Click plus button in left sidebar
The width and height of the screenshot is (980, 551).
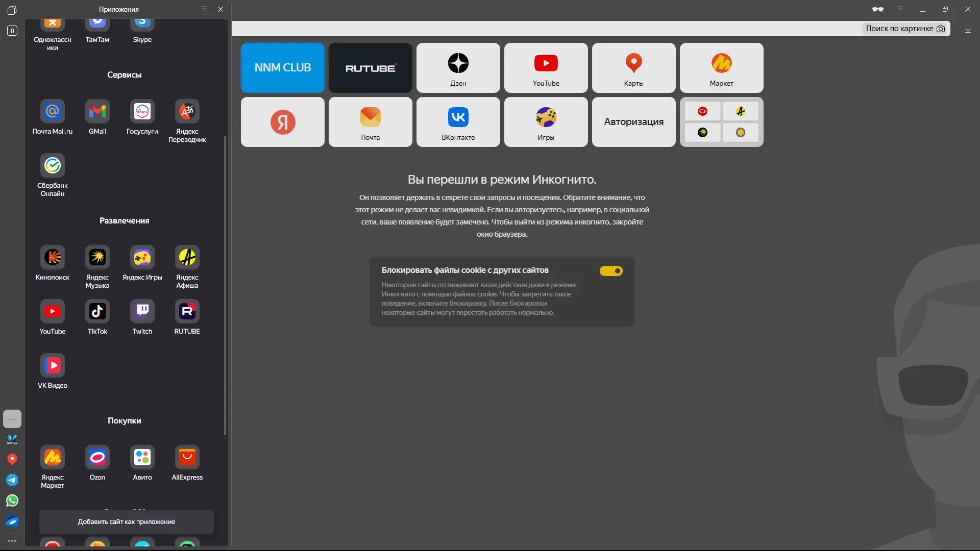[x=12, y=419]
